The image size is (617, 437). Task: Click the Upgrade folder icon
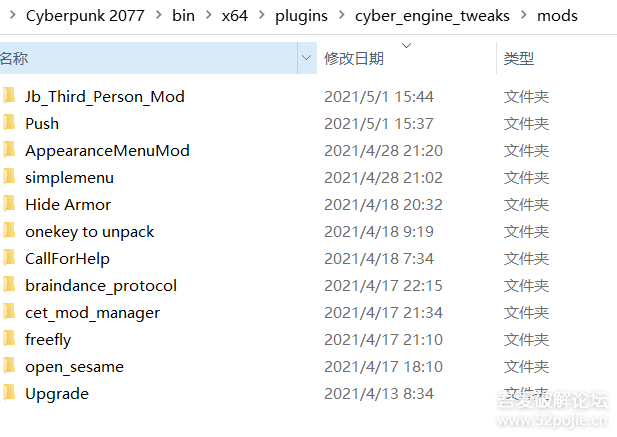point(10,393)
